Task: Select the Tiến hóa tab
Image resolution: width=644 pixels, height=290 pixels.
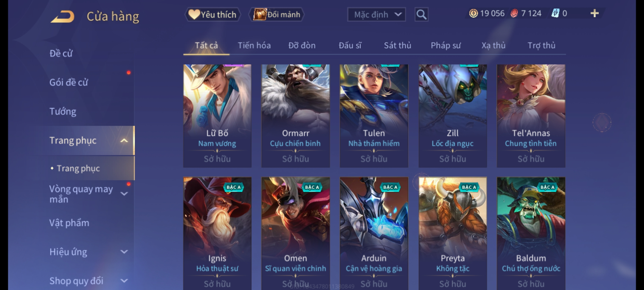Action: 254,45
